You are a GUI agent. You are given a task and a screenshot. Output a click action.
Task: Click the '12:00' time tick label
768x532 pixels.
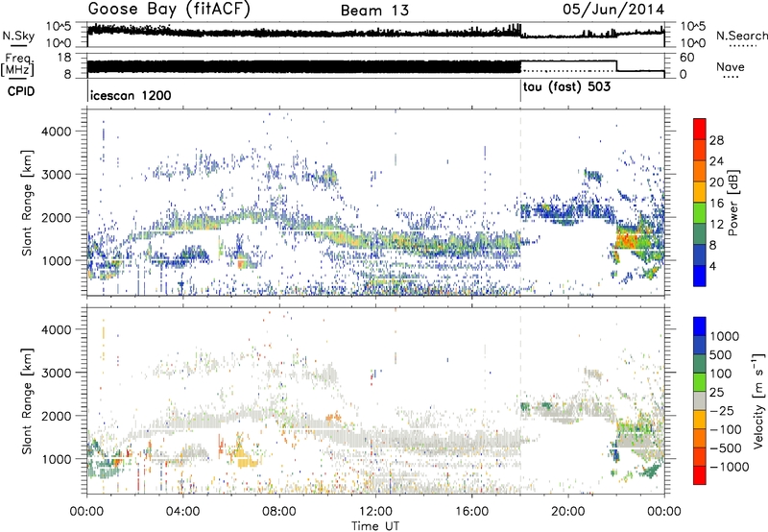(375, 512)
